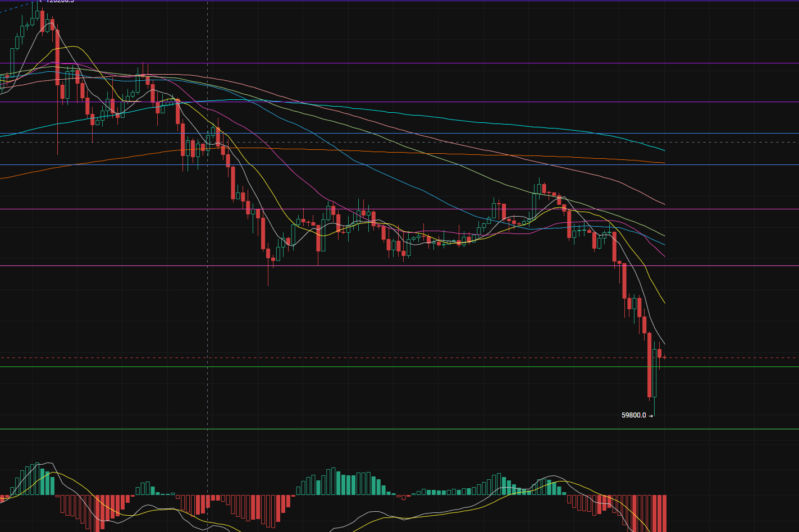Click the last small candle on the chart

tap(664, 357)
